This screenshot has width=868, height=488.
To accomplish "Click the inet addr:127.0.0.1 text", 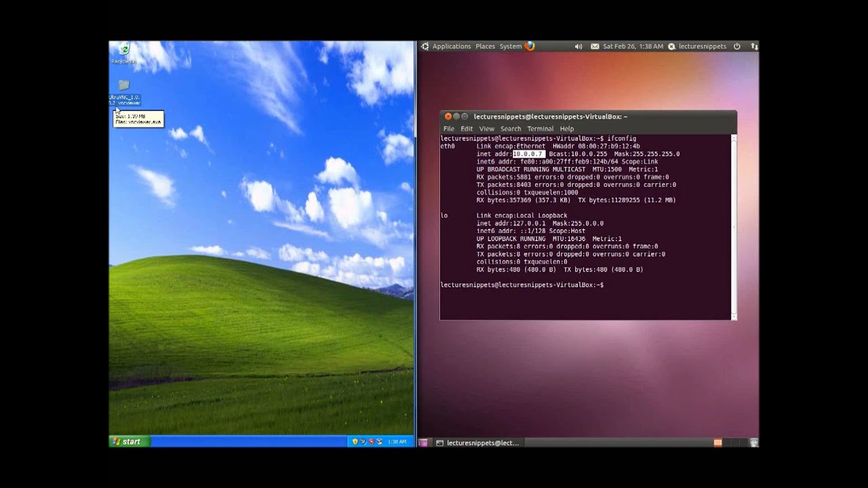I will click(512, 223).
